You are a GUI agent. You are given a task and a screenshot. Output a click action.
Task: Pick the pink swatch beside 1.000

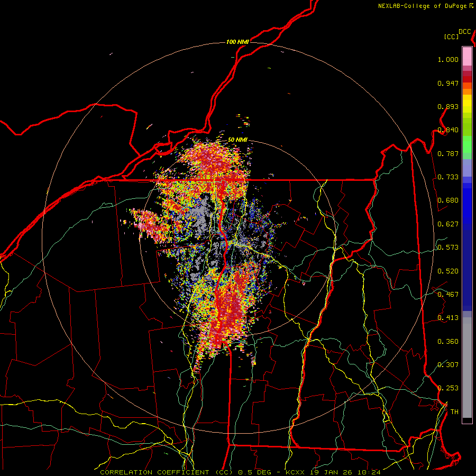pyautogui.click(x=467, y=57)
